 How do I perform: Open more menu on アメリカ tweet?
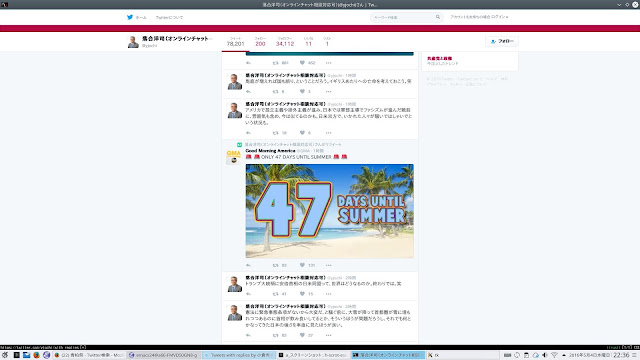click(x=329, y=133)
